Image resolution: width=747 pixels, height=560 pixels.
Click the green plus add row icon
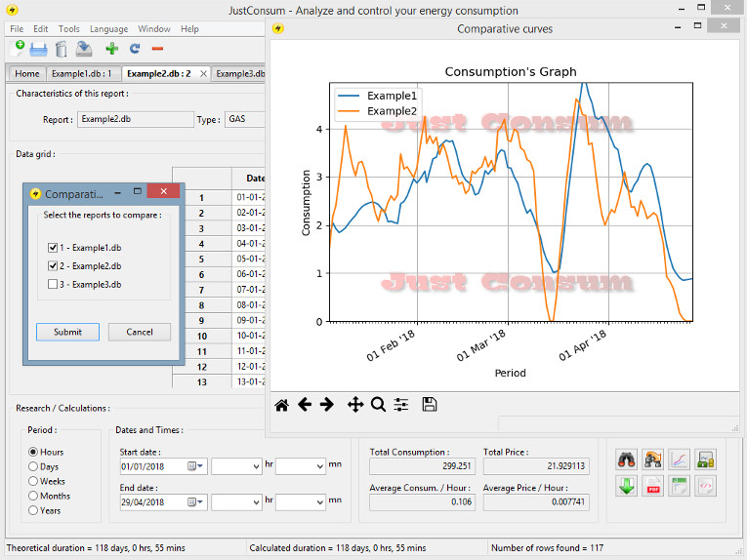pyautogui.click(x=112, y=49)
